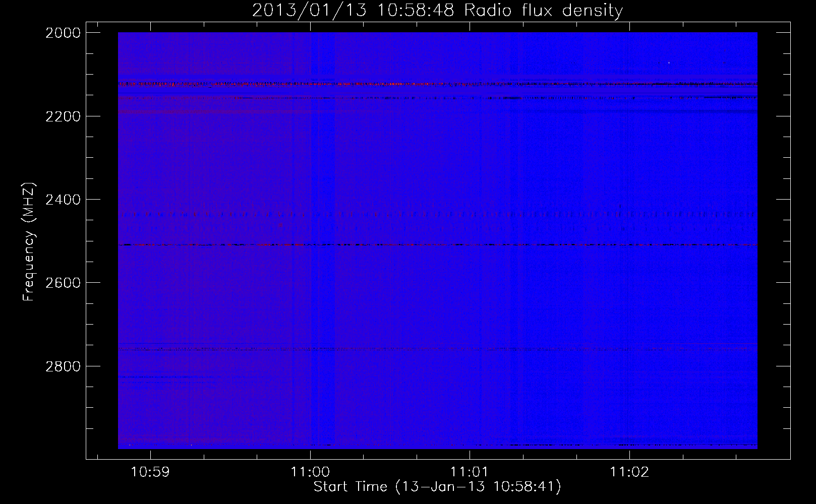Click the 2000 frequency tick label
816x504 pixels.
pyautogui.click(x=63, y=33)
